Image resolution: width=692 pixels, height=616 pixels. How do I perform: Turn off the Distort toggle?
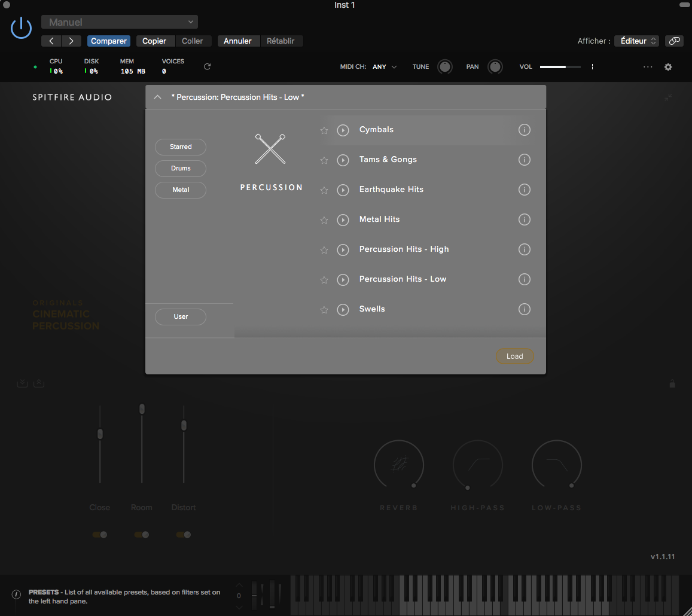(183, 534)
